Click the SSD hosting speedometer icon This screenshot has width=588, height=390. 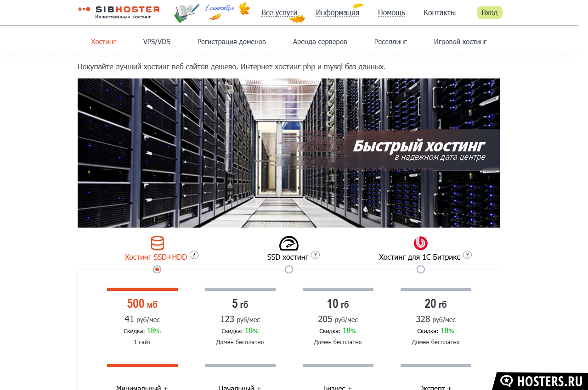(x=288, y=243)
